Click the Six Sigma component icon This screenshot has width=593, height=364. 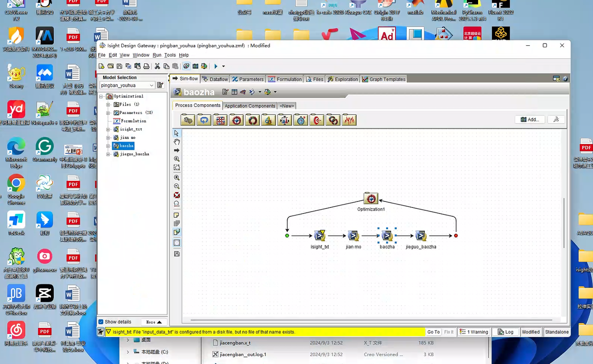pos(268,120)
